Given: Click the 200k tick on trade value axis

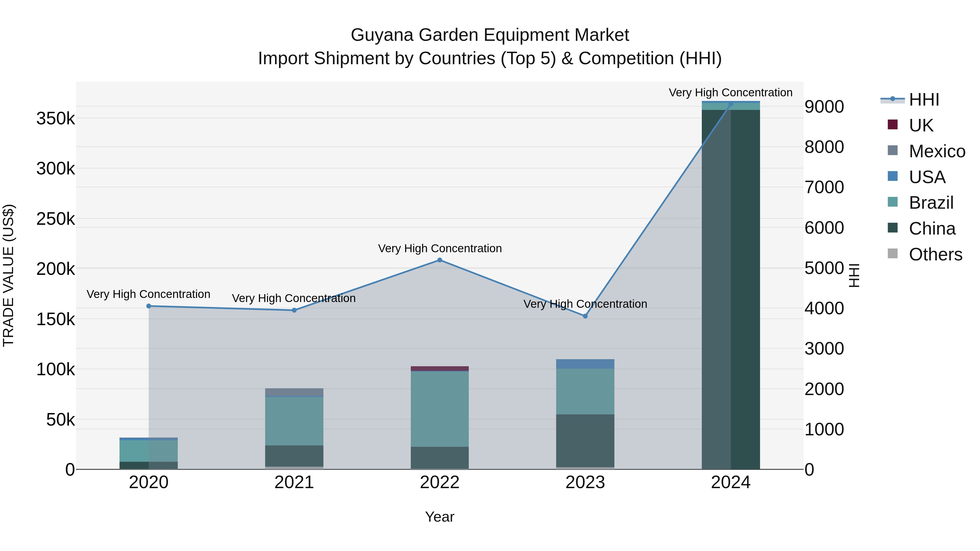Looking at the screenshot, I should tap(56, 269).
